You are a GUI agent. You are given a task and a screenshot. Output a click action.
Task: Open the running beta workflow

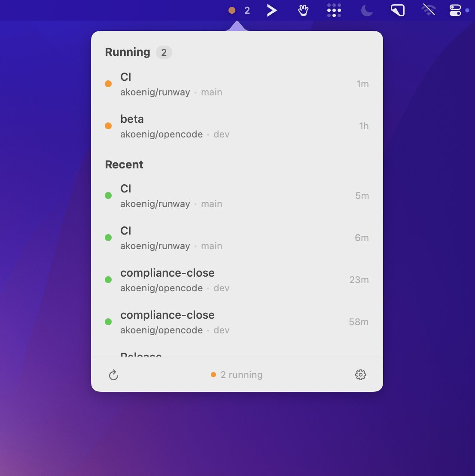click(x=237, y=126)
